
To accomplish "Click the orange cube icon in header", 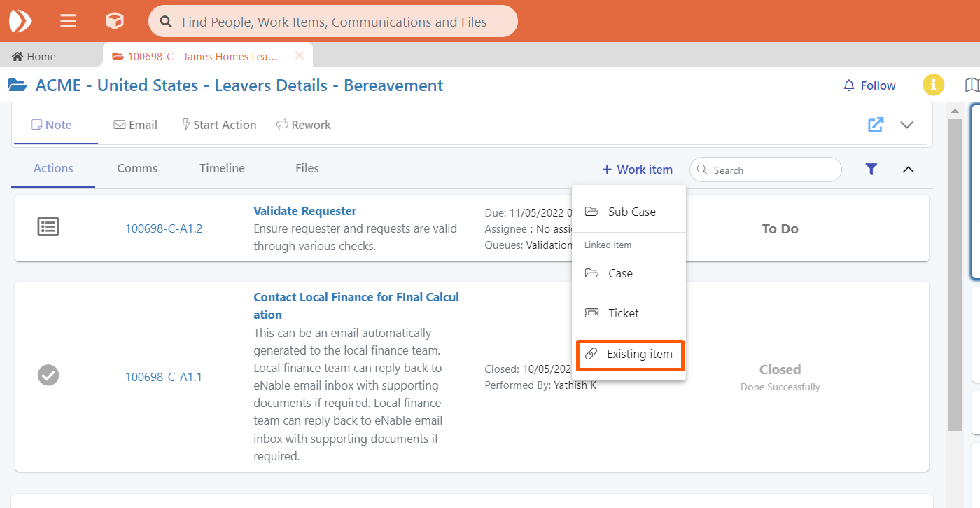I will (114, 21).
